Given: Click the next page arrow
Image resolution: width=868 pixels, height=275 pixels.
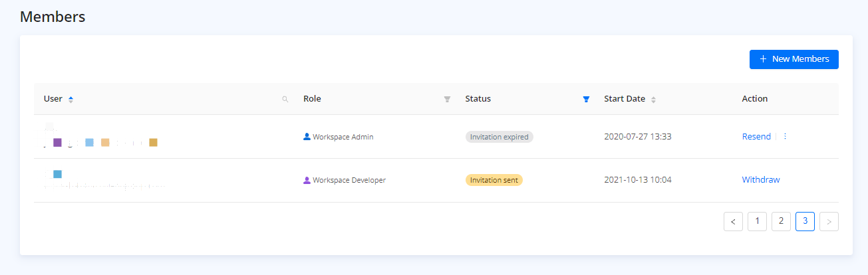Looking at the screenshot, I should point(829,222).
